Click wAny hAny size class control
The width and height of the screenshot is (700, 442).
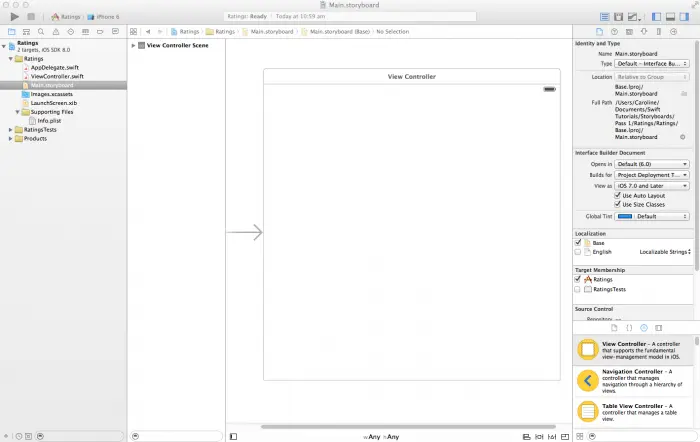381,437
